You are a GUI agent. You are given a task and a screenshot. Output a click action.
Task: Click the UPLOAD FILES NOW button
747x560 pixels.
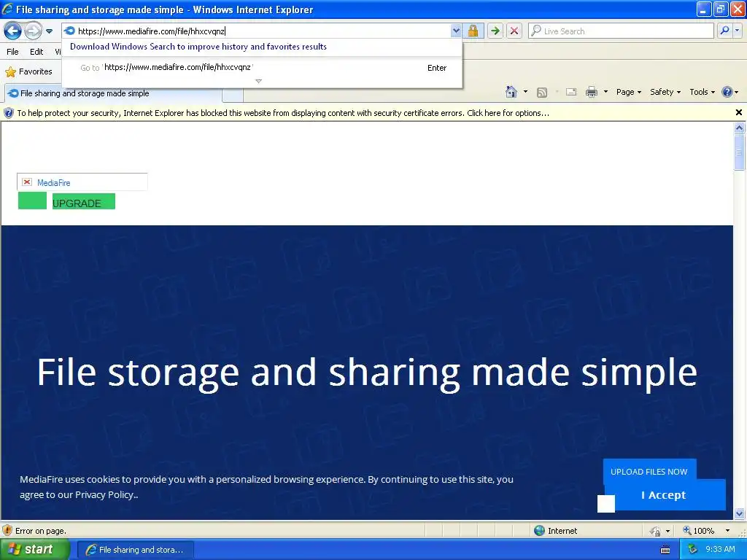[649, 472]
